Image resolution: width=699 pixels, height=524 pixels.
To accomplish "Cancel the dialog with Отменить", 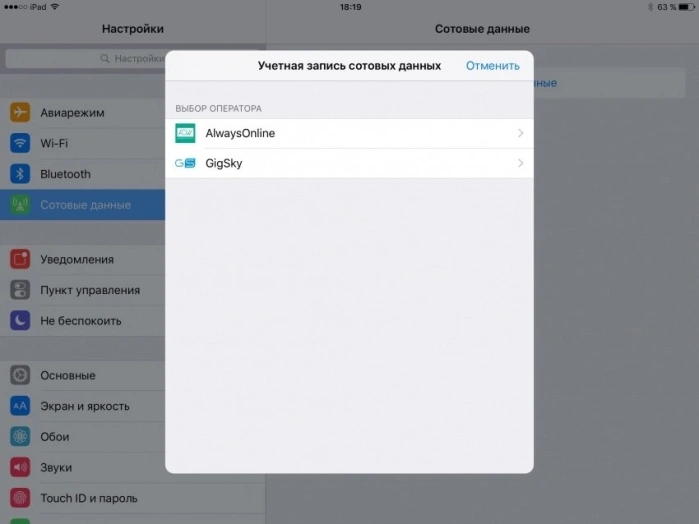I will (493, 66).
